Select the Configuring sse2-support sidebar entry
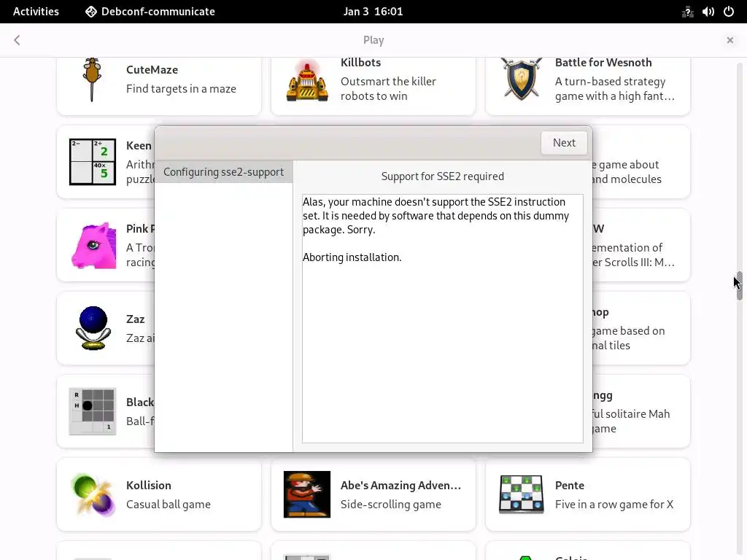 (223, 172)
